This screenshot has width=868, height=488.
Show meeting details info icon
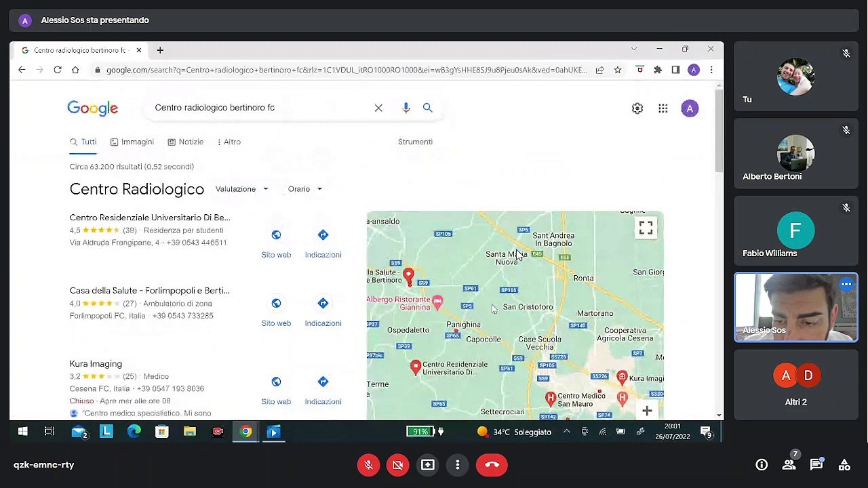point(762,465)
